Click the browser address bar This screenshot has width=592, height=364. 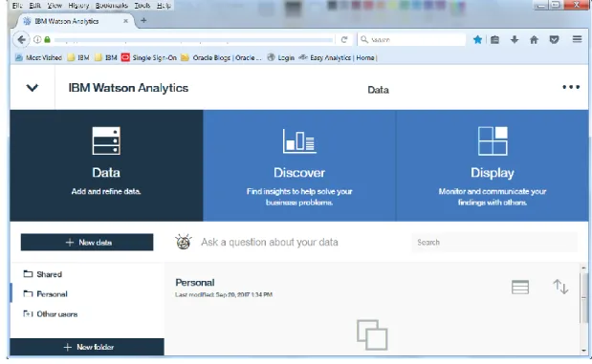point(194,39)
